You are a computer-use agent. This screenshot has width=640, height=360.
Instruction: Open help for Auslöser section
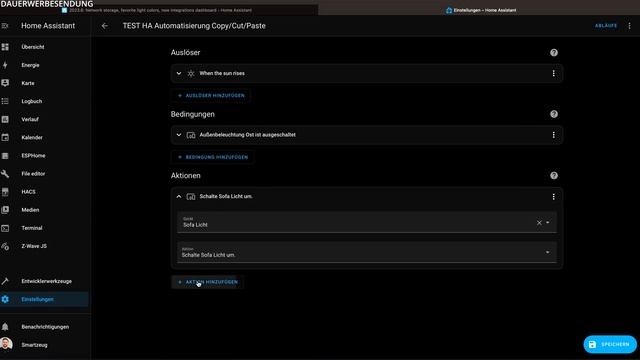554,53
